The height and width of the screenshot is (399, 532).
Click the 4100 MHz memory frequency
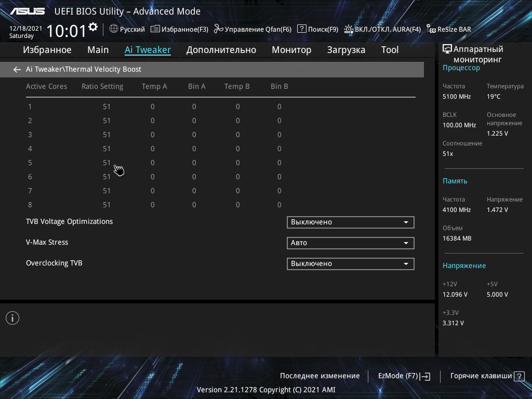click(456, 210)
